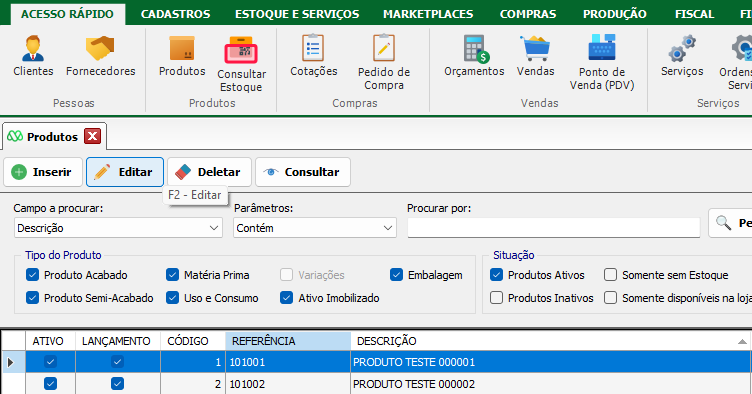The height and width of the screenshot is (394, 752).
Task: Open the Fornecedores handshake icon
Action: [100, 48]
